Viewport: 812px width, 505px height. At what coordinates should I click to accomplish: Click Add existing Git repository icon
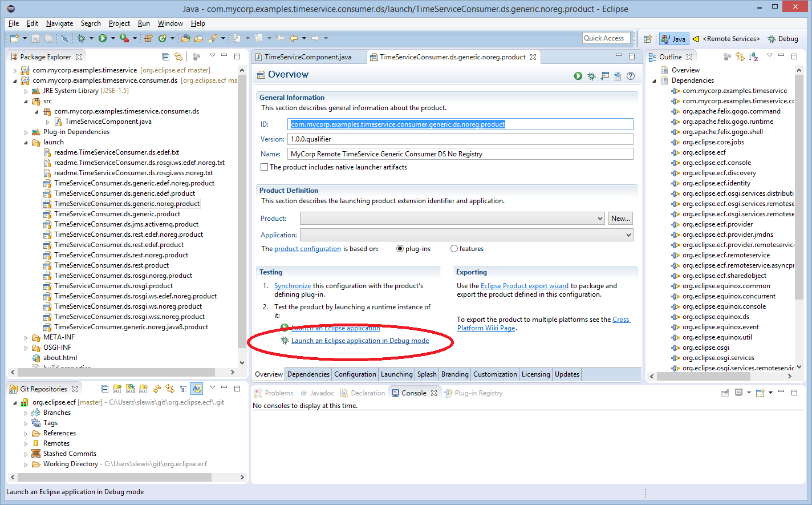point(117,389)
